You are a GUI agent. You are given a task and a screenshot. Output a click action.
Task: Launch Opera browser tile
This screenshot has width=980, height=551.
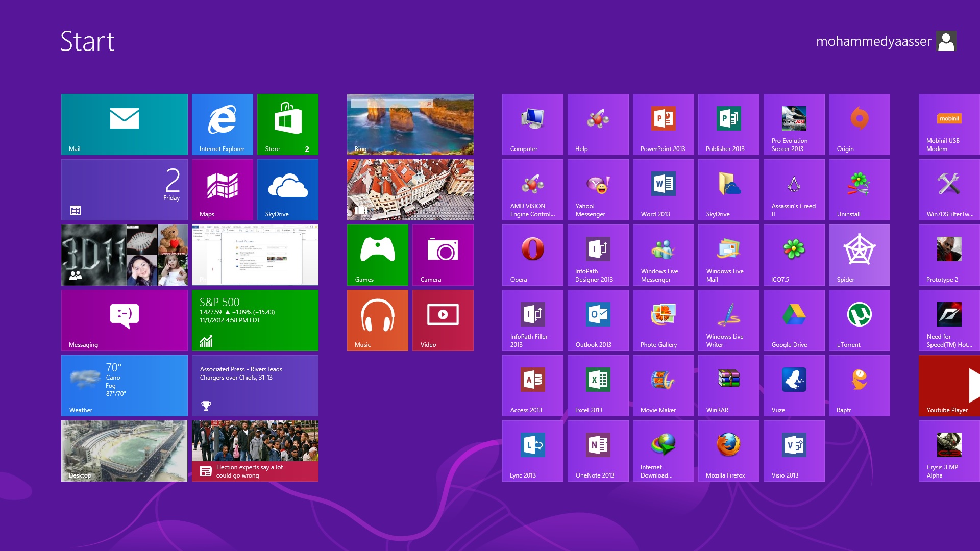533,255
